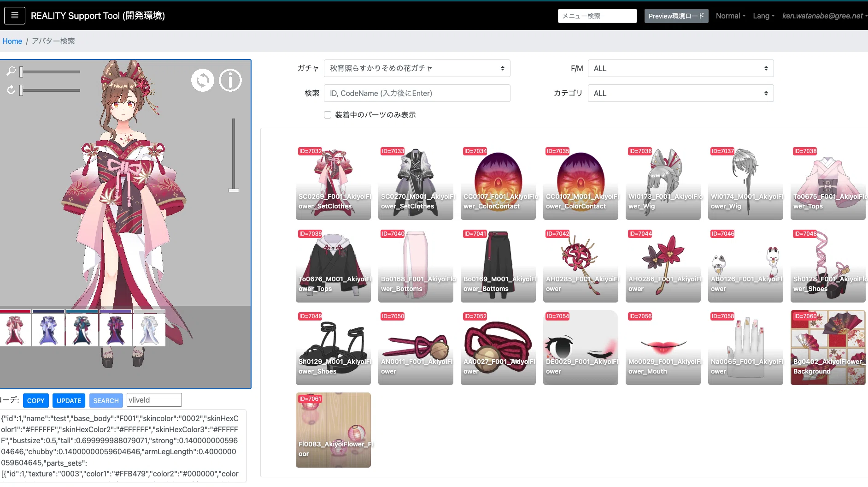Focus the vliveId input field
This screenshot has width=868, height=487.
point(154,400)
